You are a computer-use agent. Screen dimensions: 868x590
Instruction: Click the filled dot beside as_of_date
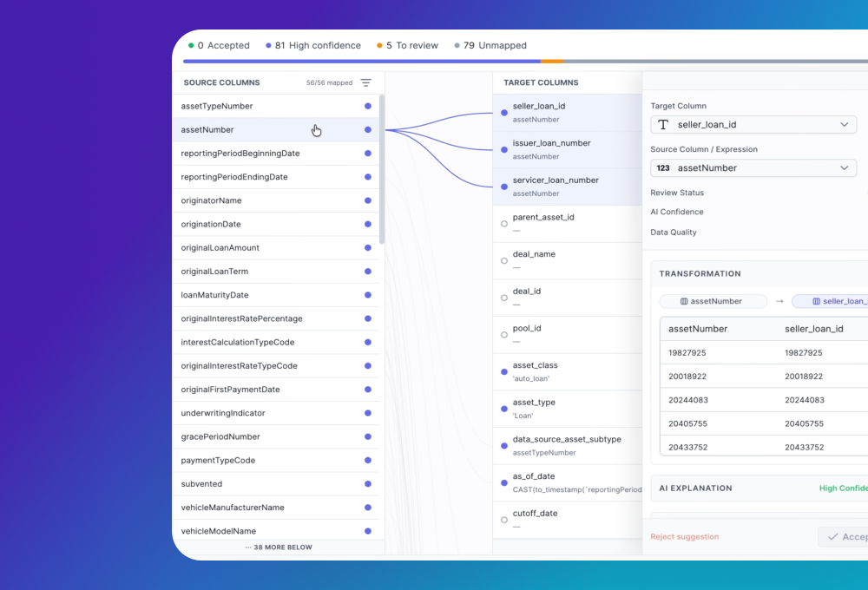pos(503,482)
